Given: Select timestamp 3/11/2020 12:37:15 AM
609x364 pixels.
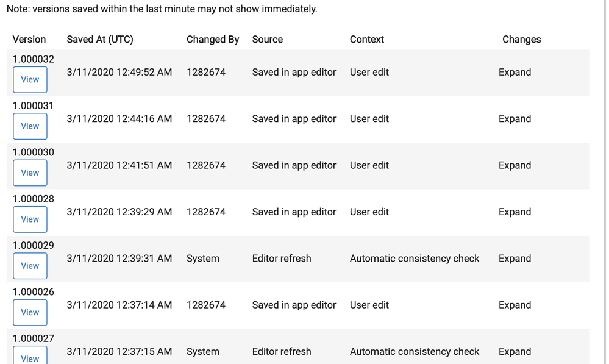Looking at the screenshot, I should point(119,352).
